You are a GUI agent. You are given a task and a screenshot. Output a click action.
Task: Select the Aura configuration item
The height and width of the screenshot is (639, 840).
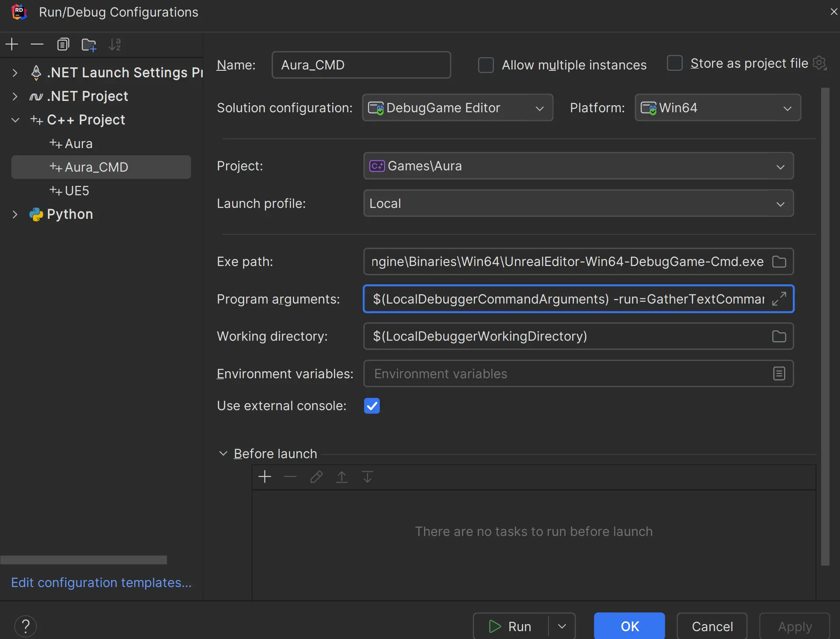(x=79, y=144)
